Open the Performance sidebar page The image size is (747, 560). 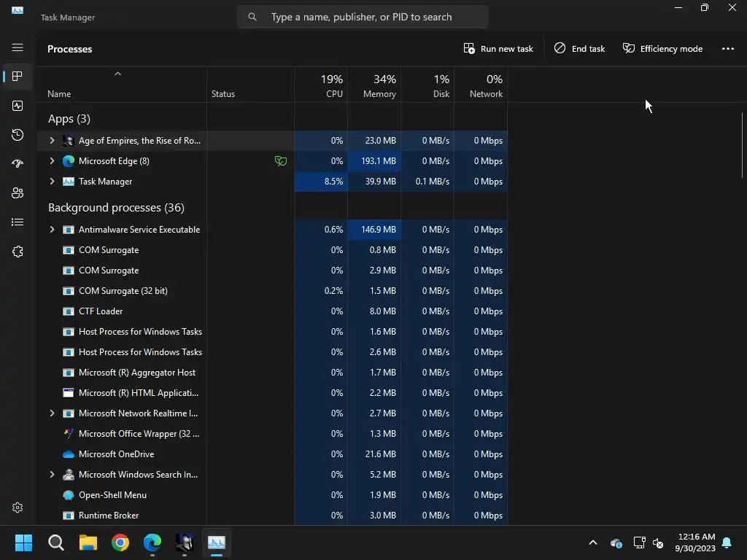[x=18, y=106]
